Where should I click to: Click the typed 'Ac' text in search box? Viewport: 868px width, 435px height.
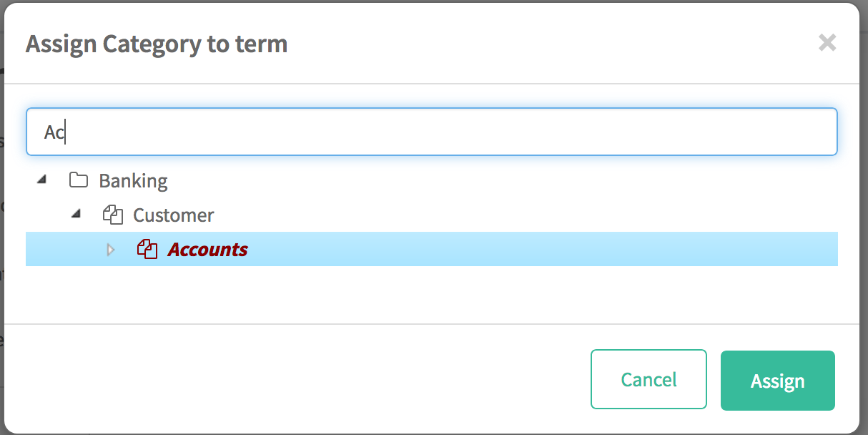tap(54, 132)
